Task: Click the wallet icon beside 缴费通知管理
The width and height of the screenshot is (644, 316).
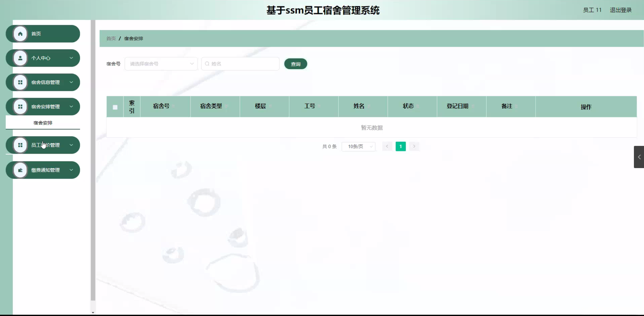Action: (20, 170)
